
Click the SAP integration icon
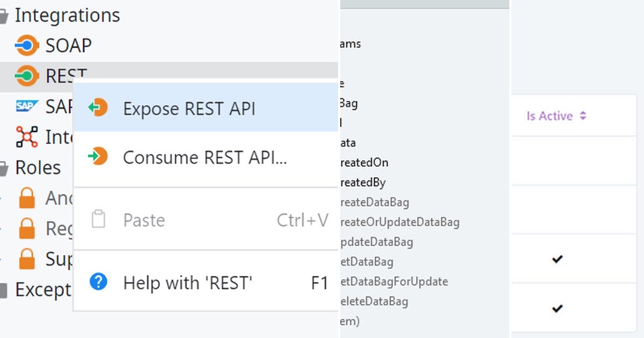pos(26,106)
